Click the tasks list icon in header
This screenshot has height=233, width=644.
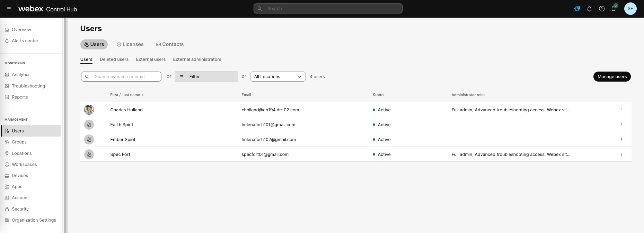(x=614, y=9)
